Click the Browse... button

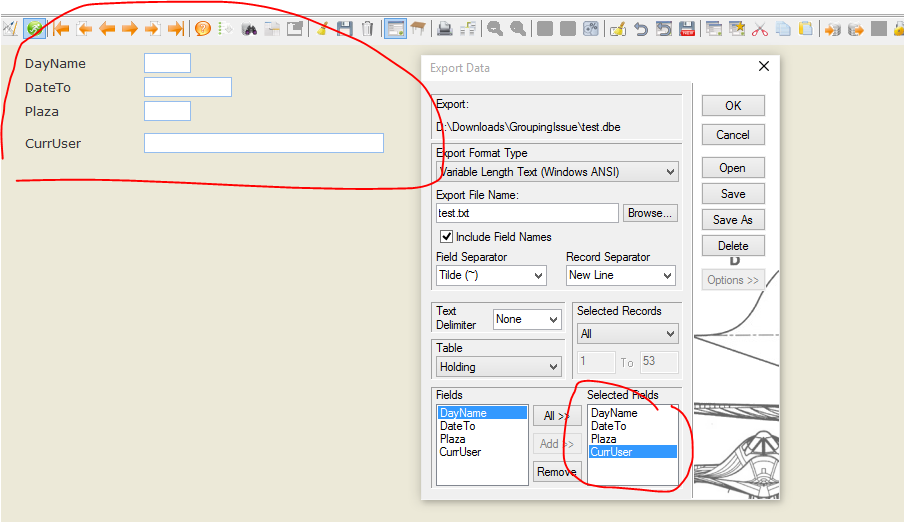(650, 213)
